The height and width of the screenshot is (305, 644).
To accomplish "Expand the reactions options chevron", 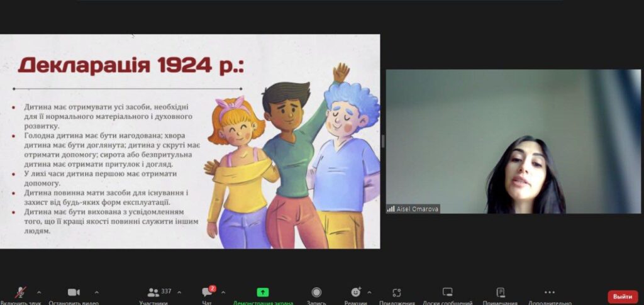I will tap(369, 292).
